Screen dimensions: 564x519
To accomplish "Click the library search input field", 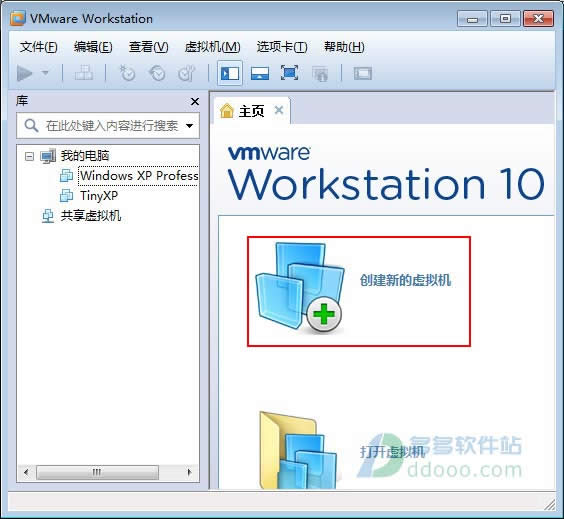I will [108, 126].
